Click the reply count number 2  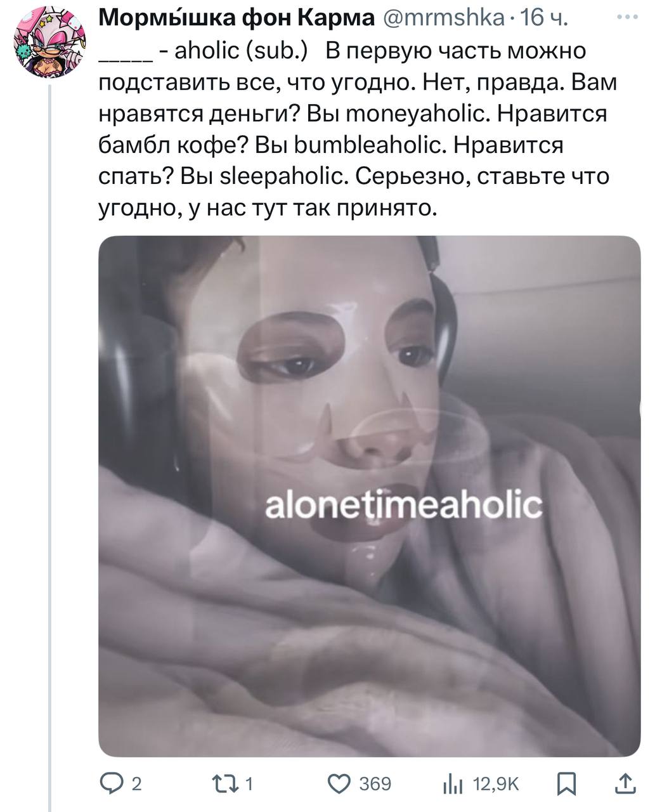tap(136, 785)
